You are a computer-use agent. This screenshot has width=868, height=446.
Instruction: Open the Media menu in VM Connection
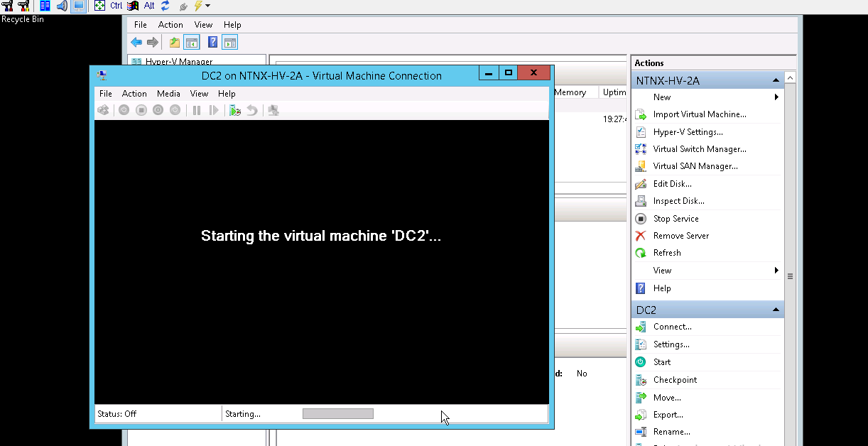168,94
